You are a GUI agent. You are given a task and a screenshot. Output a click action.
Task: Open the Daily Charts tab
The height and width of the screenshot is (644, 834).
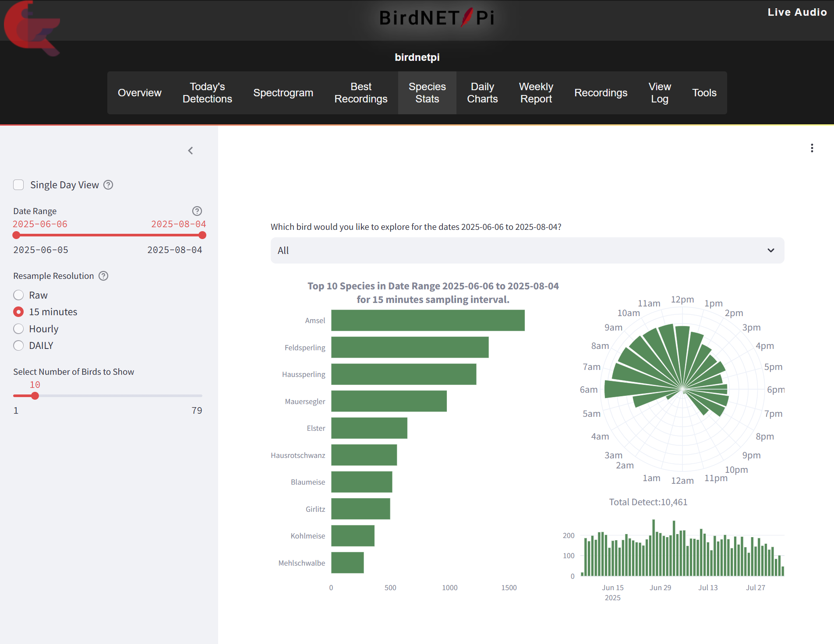[x=482, y=93]
